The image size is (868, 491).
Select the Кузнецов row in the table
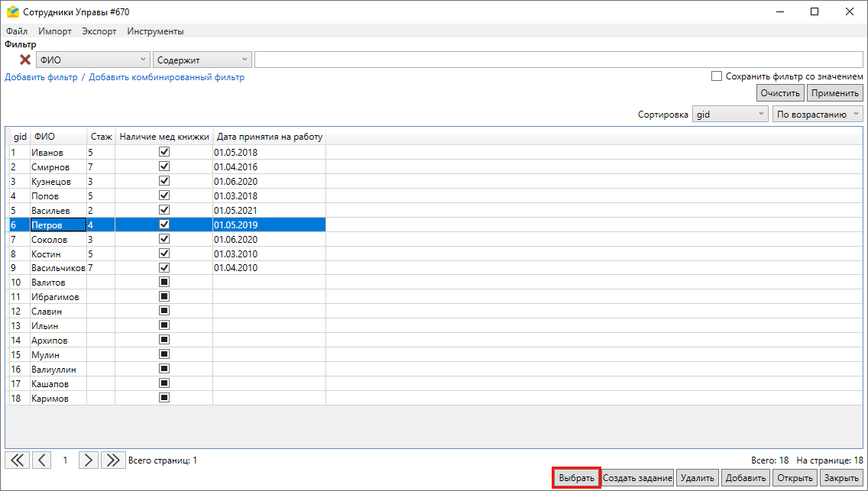click(x=51, y=182)
